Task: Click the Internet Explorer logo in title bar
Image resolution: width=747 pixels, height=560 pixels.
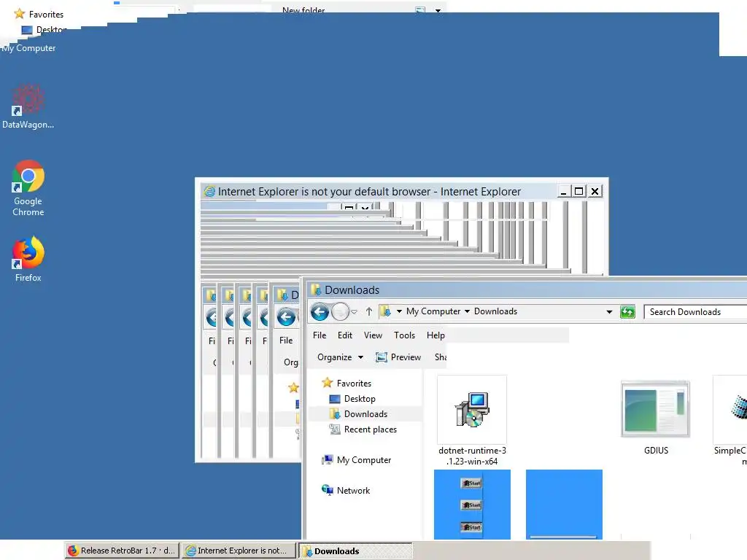Action: [209, 192]
